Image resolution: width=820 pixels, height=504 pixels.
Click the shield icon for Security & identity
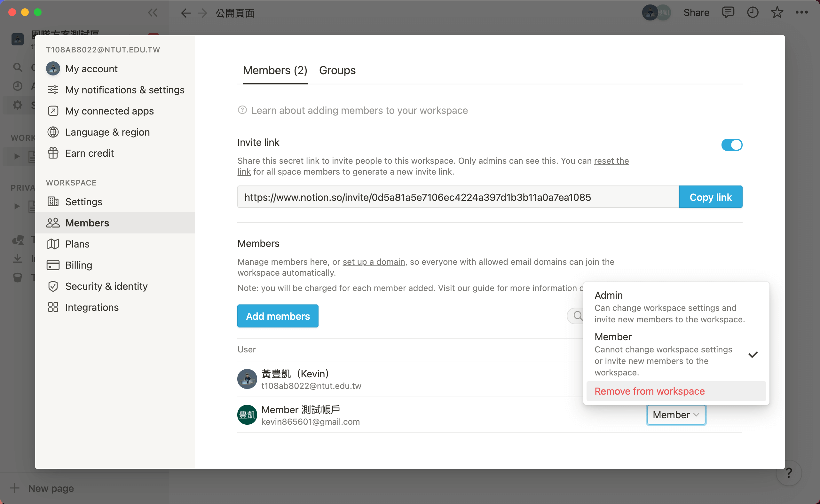coord(53,286)
